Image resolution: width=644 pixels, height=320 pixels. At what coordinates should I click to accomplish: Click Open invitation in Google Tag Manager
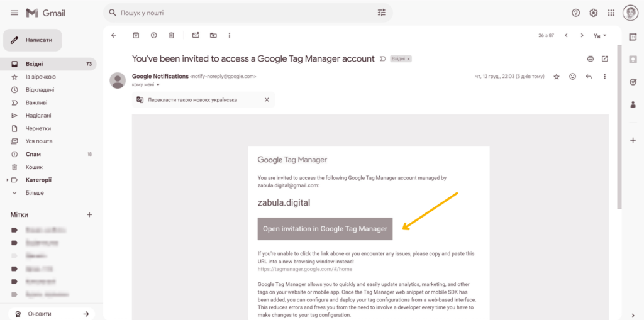325,229
